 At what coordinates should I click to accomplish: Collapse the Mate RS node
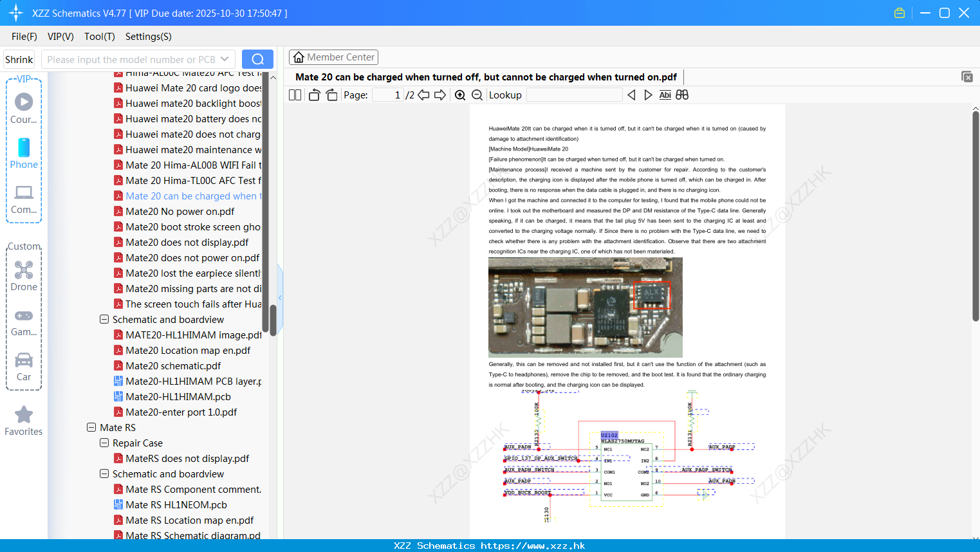coord(91,428)
